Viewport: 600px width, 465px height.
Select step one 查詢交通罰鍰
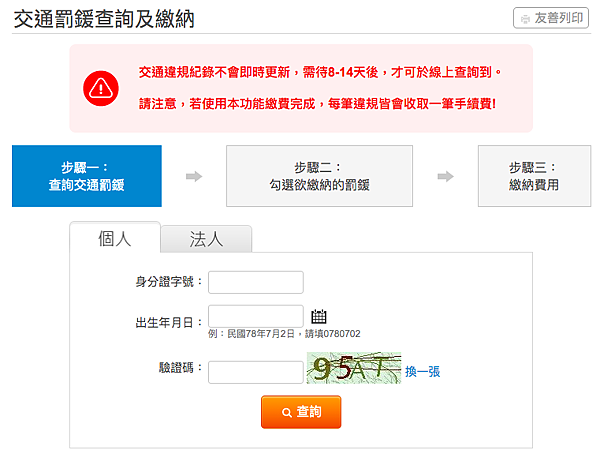coord(87,176)
